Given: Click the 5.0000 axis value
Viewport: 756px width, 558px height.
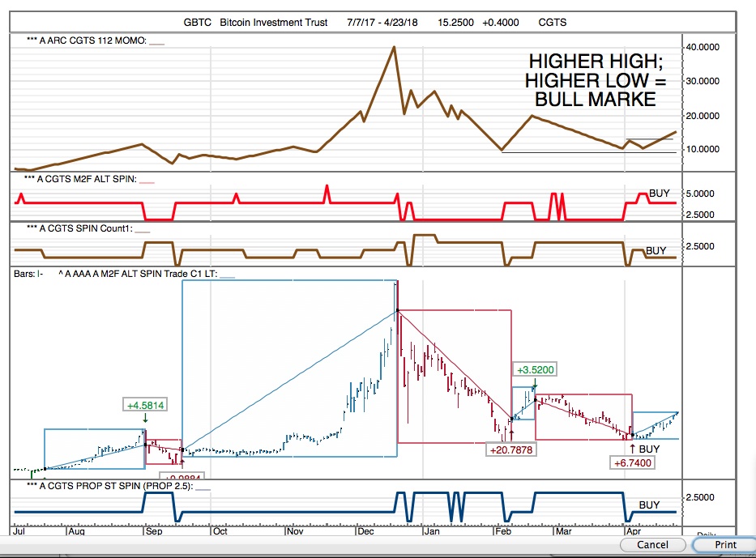Looking at the screenshot, I should coord(700,194).
